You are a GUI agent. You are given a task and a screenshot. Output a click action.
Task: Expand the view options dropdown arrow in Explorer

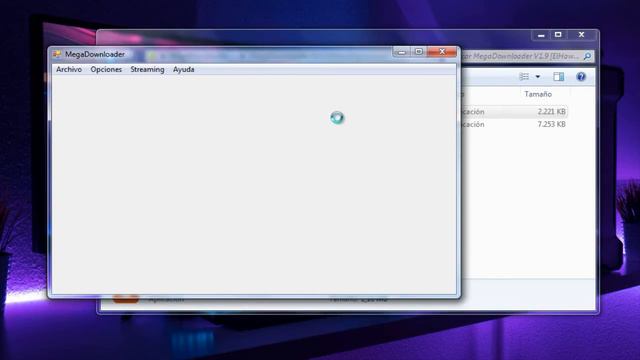[538, 76]
